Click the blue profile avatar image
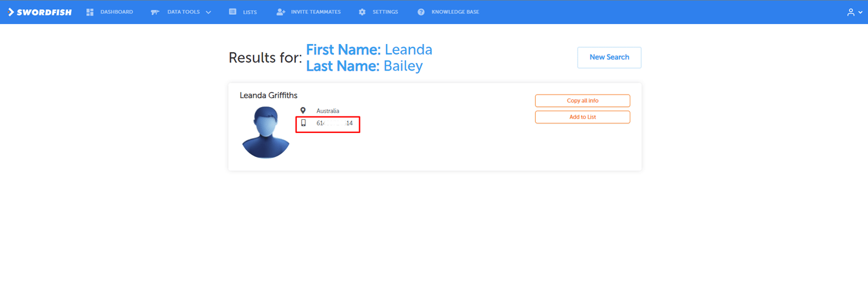This screenshot has height=288, width=868. coord(265,132)
